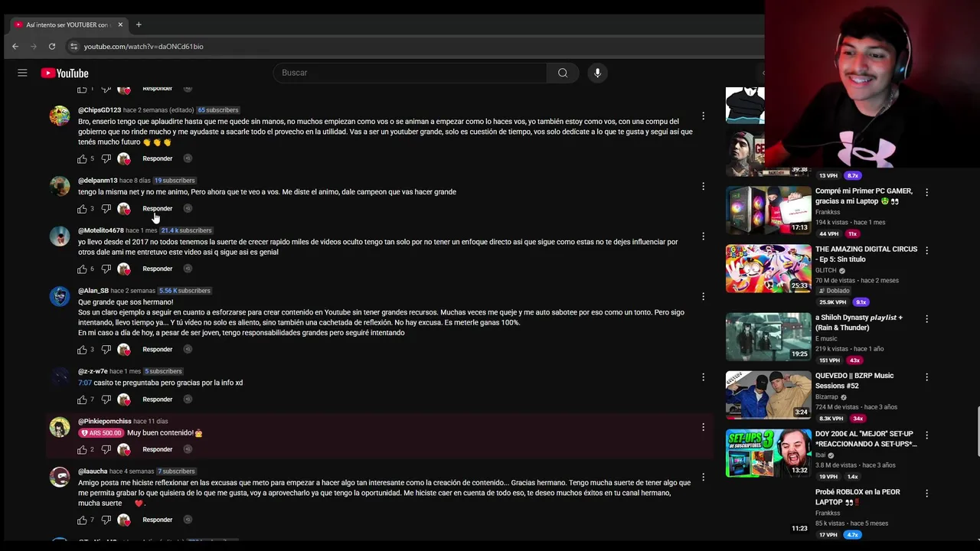The image size is (980, 551).
Task: Open options menu for @Motelito4678 comment
Action: [703, 236]
